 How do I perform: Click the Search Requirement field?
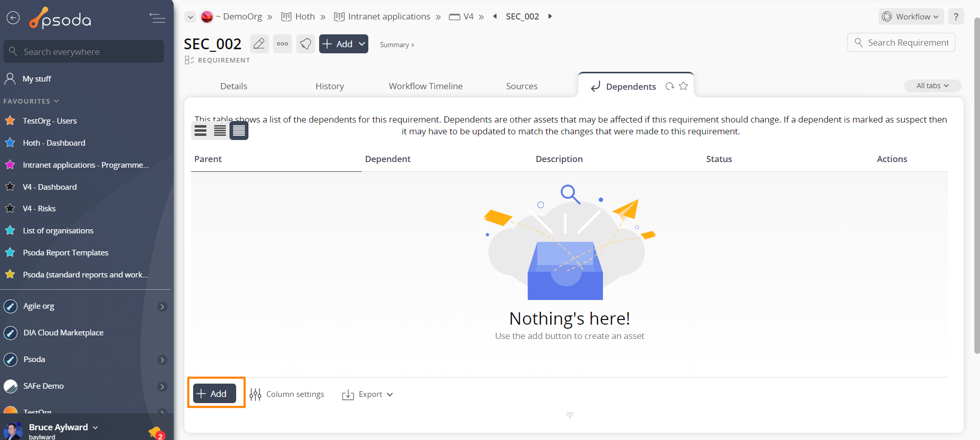901,43
